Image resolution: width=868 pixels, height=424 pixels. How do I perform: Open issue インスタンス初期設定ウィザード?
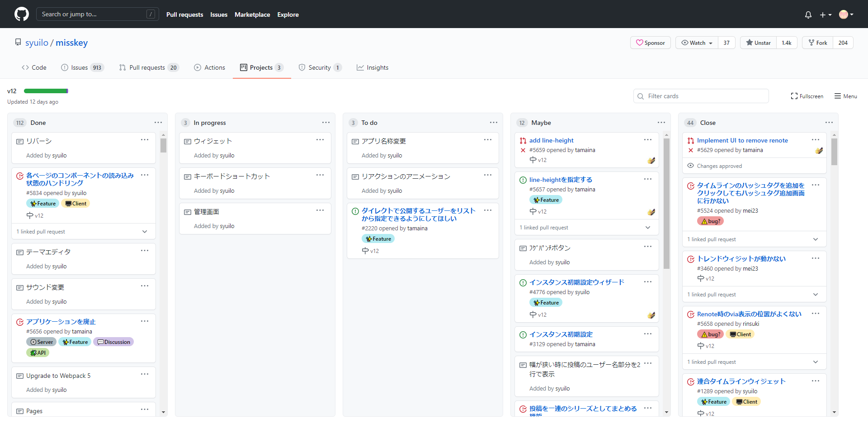point(577,282)
